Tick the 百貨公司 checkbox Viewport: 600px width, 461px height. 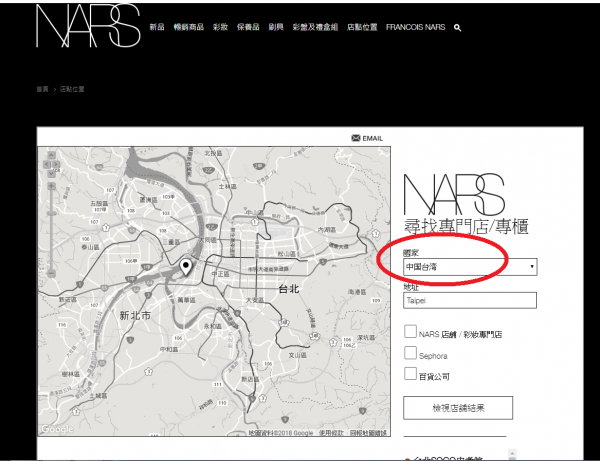[x=410, y=374]
